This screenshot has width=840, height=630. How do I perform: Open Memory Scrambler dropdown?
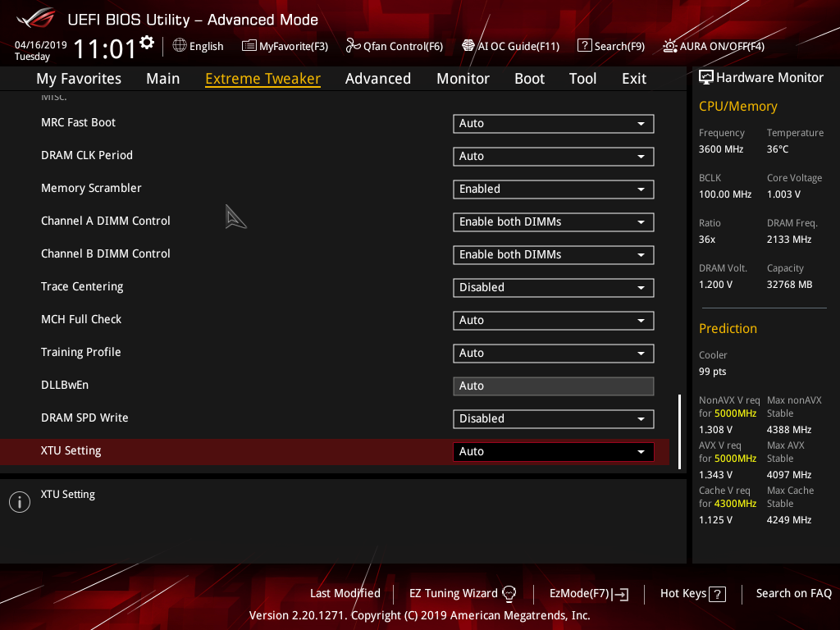coord(554,189)
